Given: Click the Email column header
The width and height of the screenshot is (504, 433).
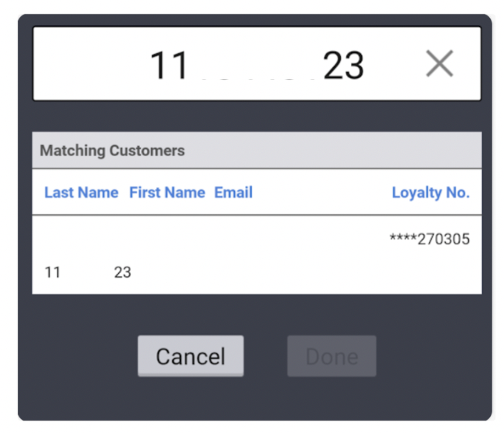Looking at the screenshot, I should [233, 193].
